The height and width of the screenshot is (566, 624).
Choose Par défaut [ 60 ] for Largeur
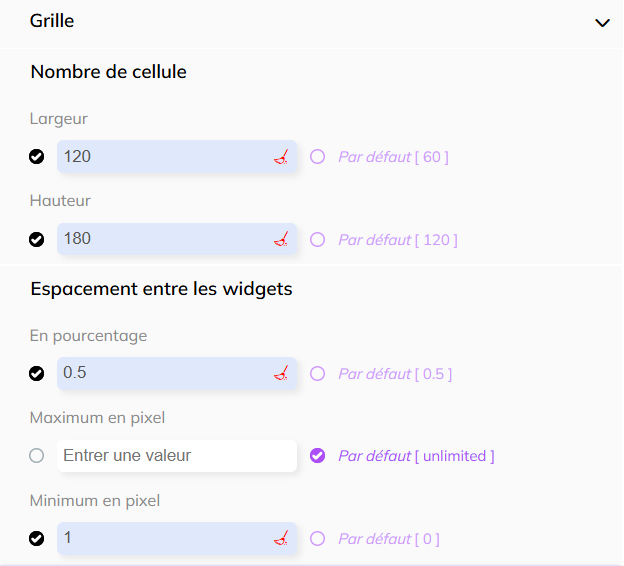(x=318, y=157)
